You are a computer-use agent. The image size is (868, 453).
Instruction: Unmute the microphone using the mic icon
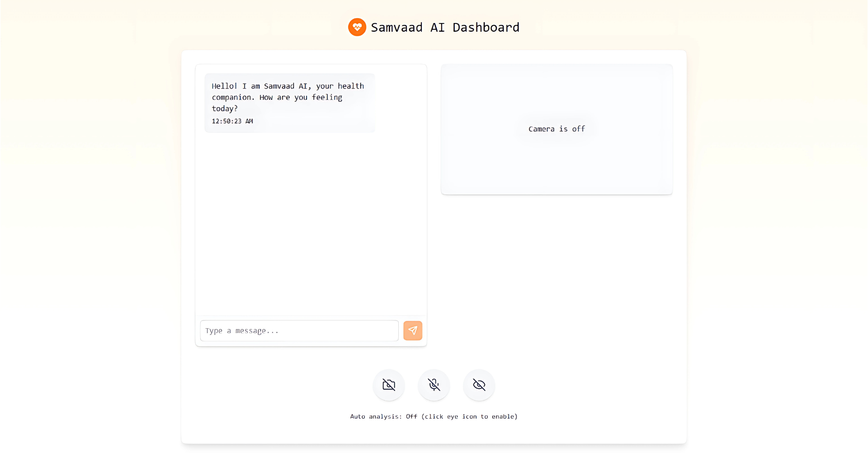click(434, 385)
